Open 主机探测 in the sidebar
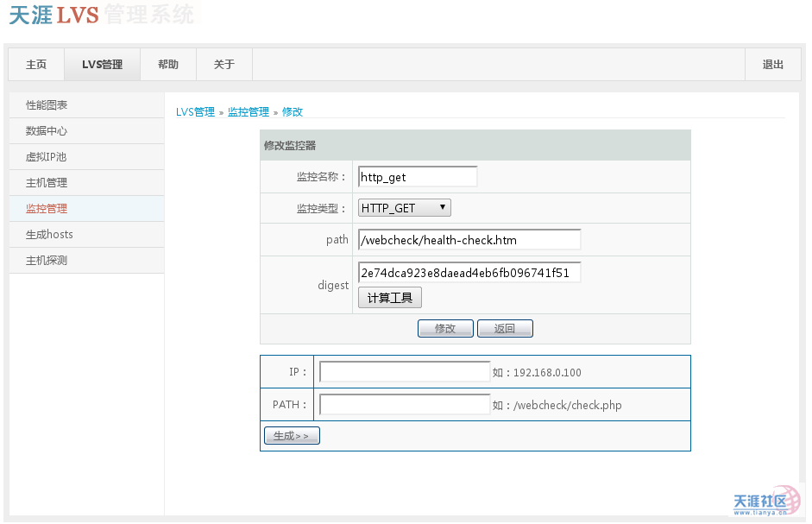Viewport: 812px width, 524px height. click(x=47, y=261)
